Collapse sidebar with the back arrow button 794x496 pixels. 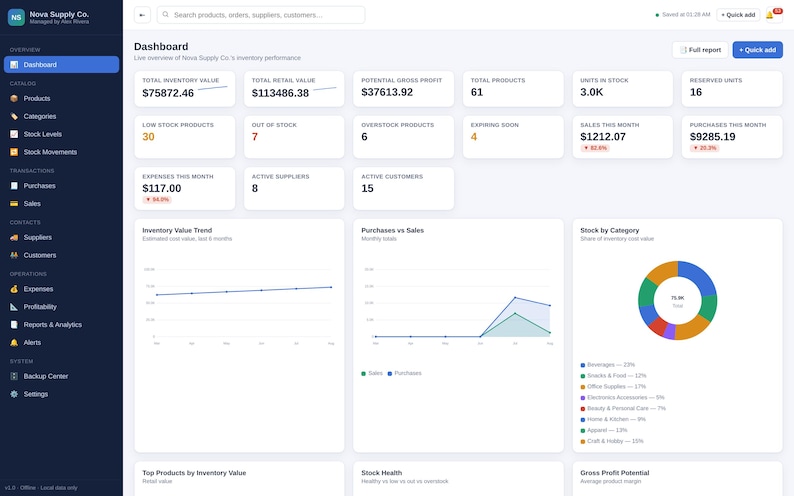pyautogui.click(x=142, y=15)
